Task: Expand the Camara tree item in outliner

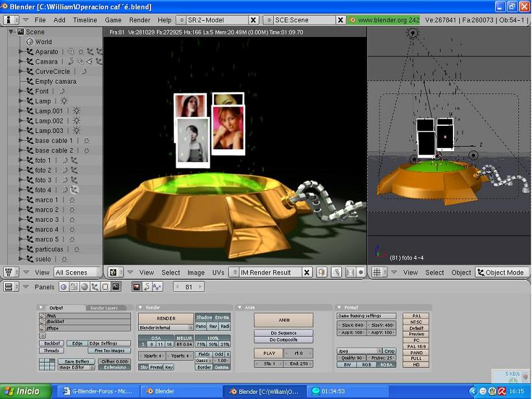Action: pos(21,62)
